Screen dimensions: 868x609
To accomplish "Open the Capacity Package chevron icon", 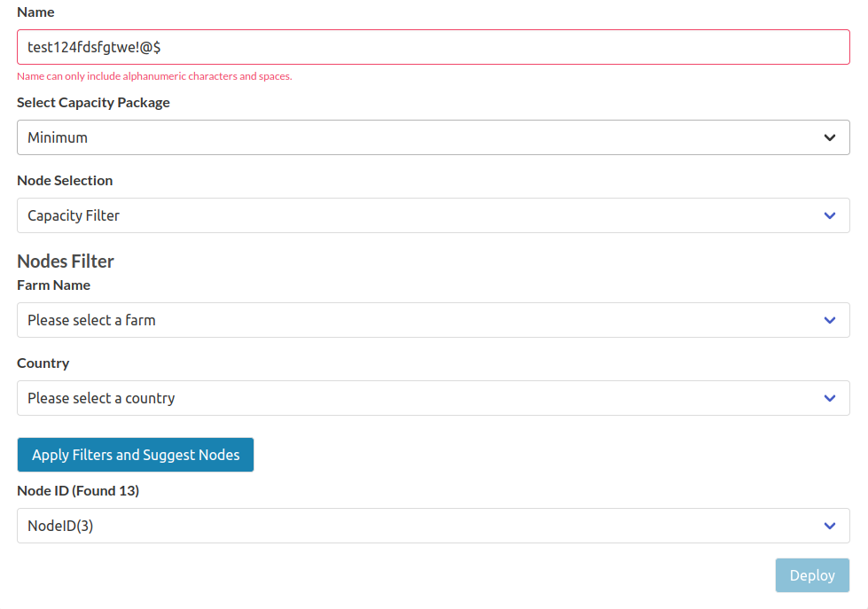I will click(x=830, y=137).
